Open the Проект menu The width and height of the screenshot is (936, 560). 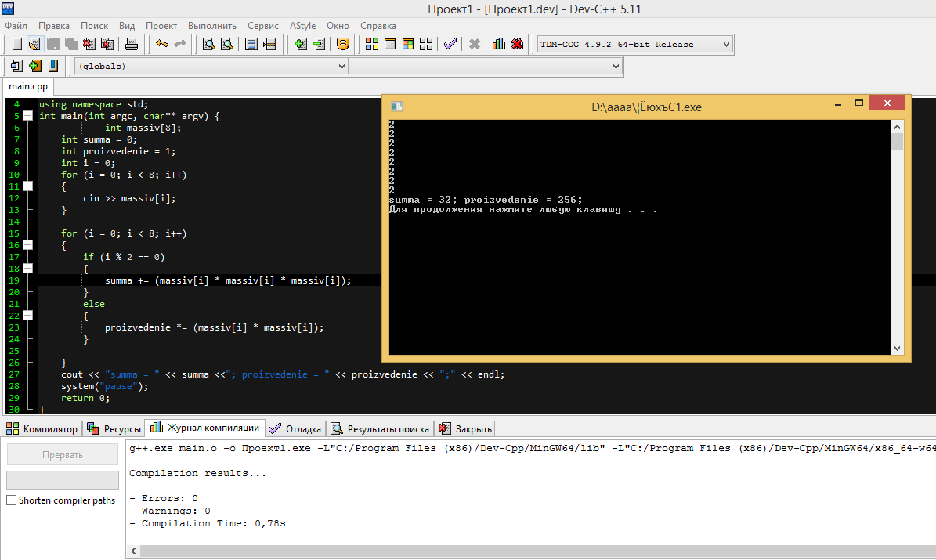point(161,26)
